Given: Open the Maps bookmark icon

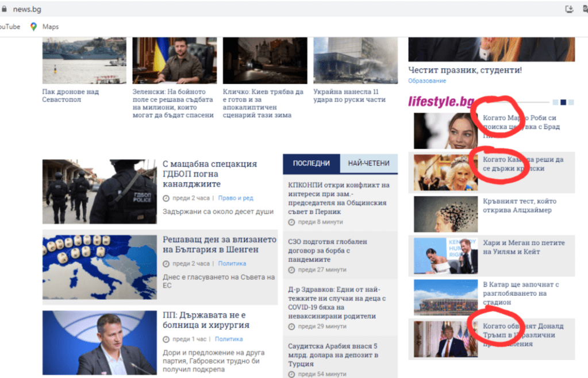Looking at the screenshot, I should tap(33, 26).
